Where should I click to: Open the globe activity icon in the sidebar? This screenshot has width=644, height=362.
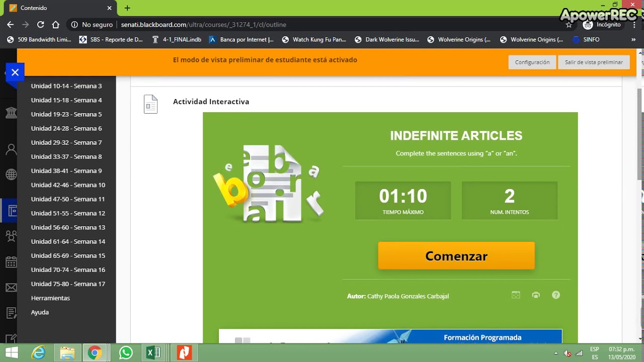[x=11, y=174]
